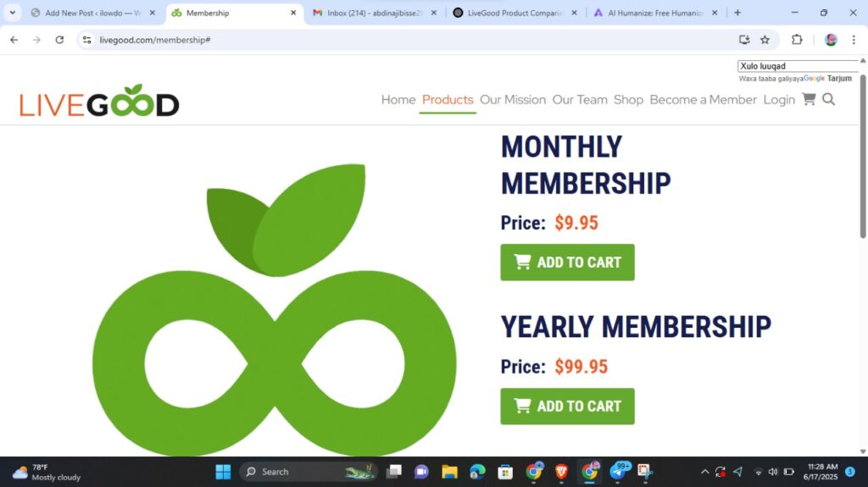Reload the page with the refresh icon
The width and height of the screenshot is (868, 487).
tap(59, 40)
